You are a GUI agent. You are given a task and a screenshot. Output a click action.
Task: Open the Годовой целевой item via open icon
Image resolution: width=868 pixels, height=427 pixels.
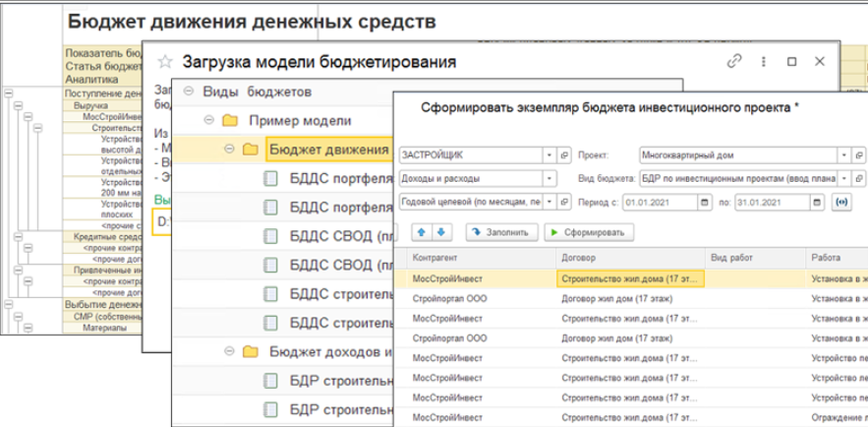(564, 202)
